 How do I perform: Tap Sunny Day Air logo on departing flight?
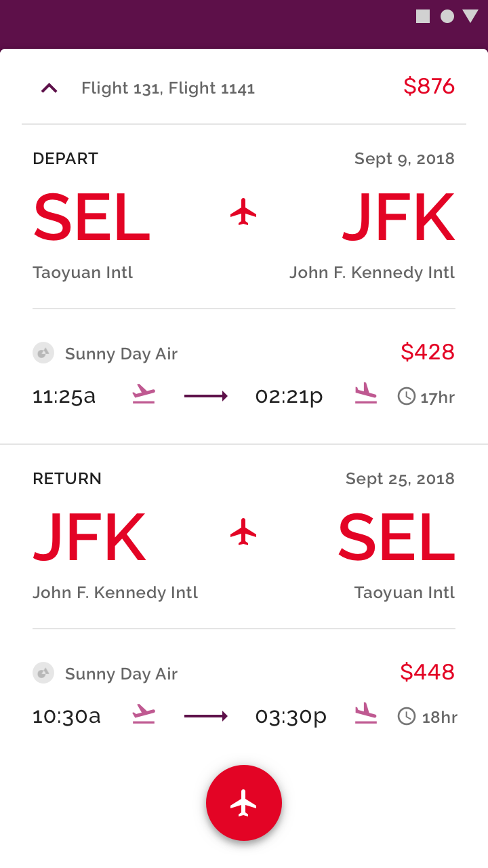(x=43, y=353)
